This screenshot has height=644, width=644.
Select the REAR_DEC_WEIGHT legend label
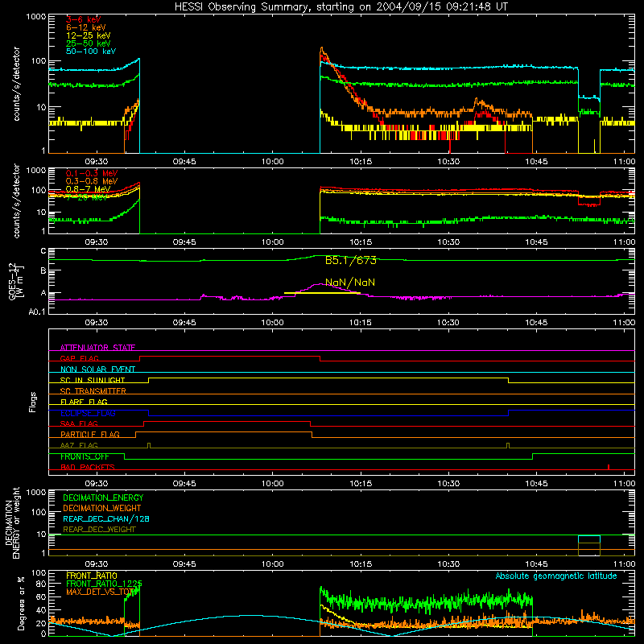[99, 530]
